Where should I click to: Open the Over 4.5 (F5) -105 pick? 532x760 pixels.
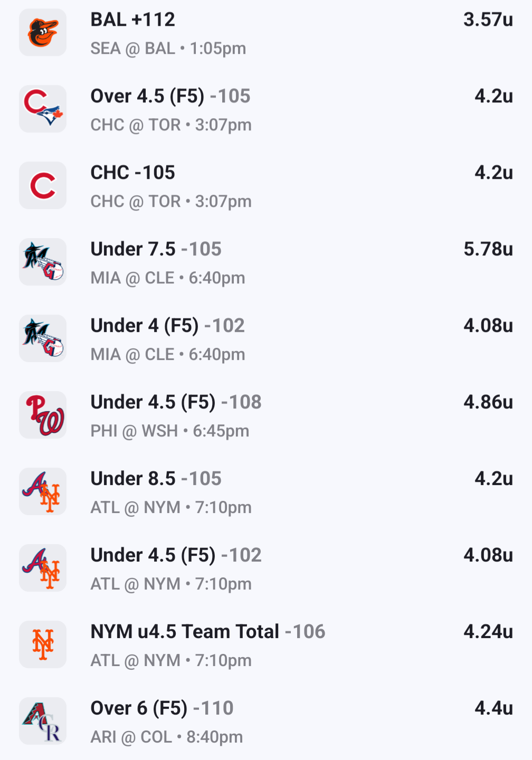coord(170,97)
